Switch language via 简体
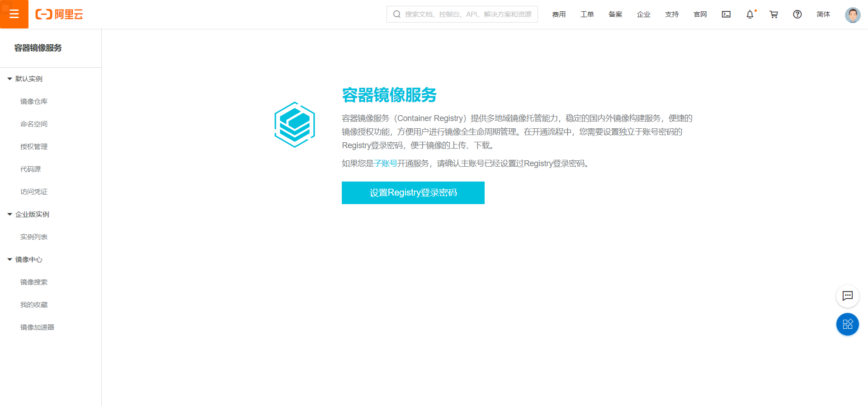This screenshot has height=406, width=868. coord(823,14)
